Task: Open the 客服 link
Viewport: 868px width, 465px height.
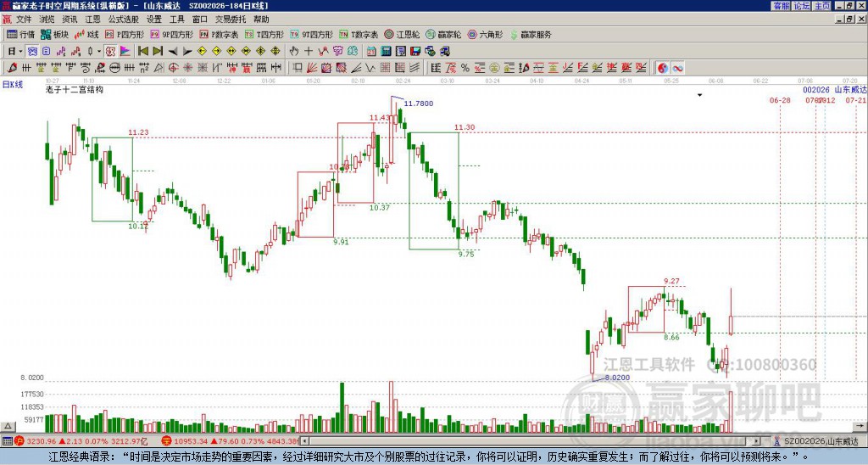Action: tap(782, 6)
